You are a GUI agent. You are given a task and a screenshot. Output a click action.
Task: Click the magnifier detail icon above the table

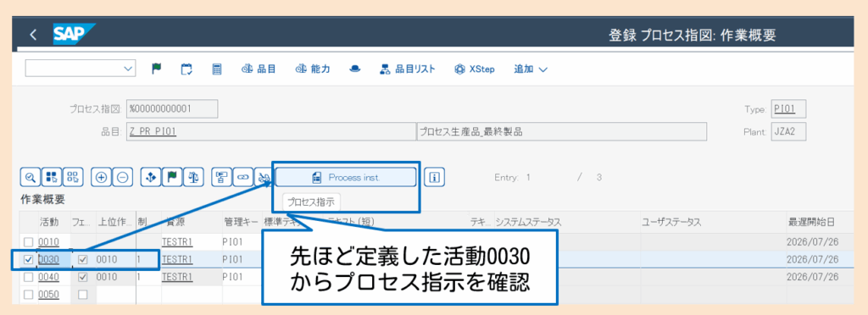click(31, 177)
